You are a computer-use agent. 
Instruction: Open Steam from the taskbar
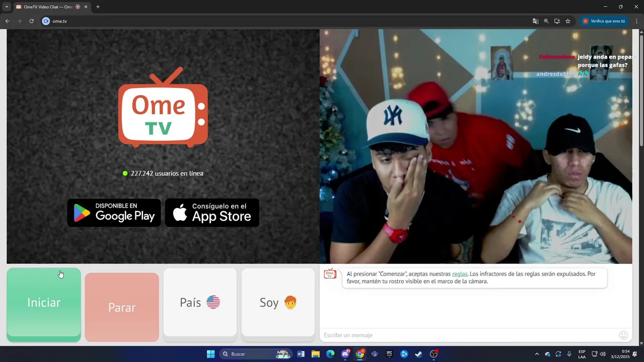(x=419, y=354)
